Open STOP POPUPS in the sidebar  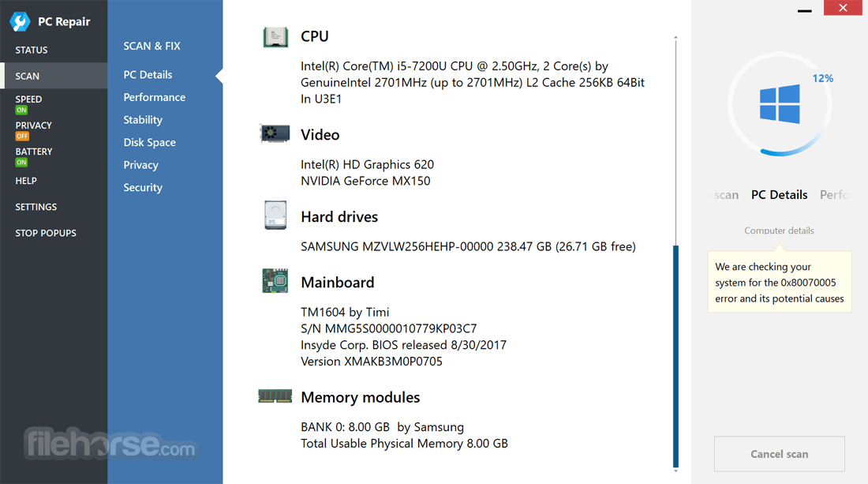coord(46,233)
